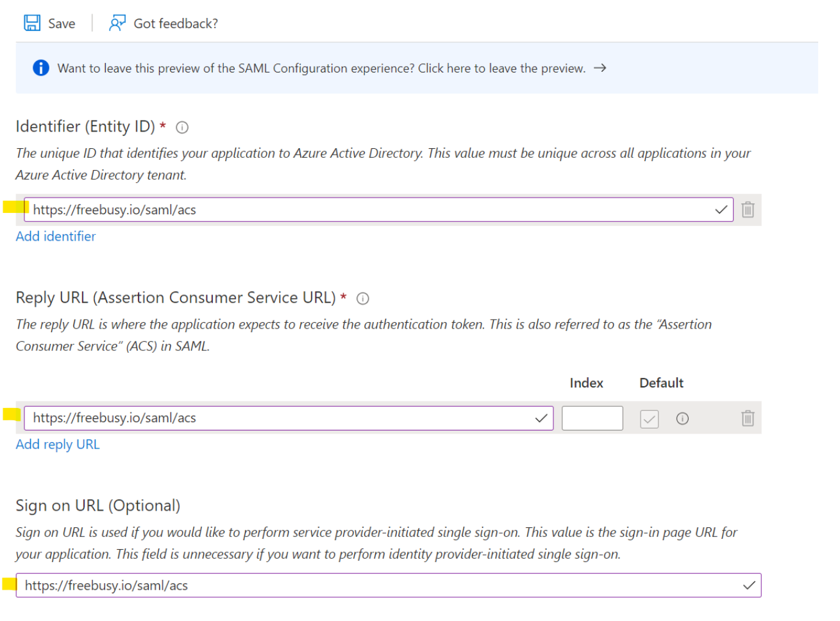This screenshot has width=840, height=621.
Task: Click Add reply URL link
Action: 58,445
